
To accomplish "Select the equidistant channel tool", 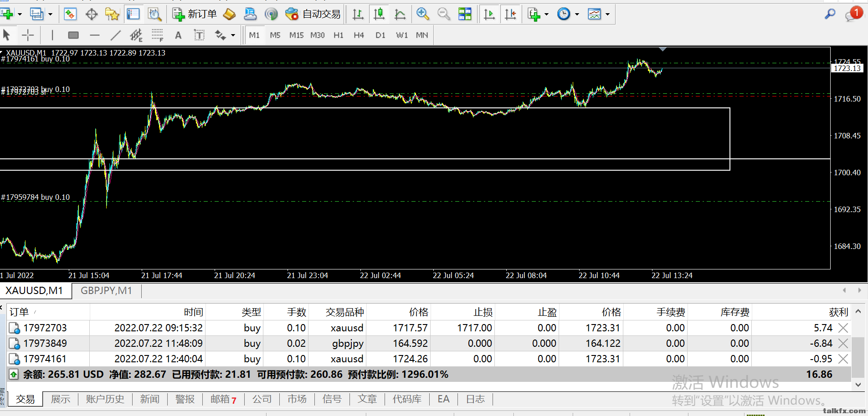I will click(136, 35).
